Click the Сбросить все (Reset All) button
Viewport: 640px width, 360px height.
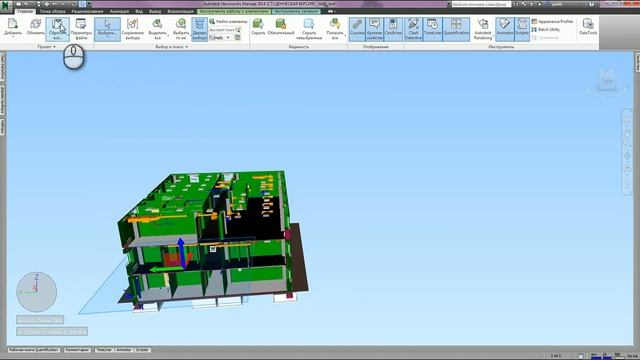click(58, 29)
